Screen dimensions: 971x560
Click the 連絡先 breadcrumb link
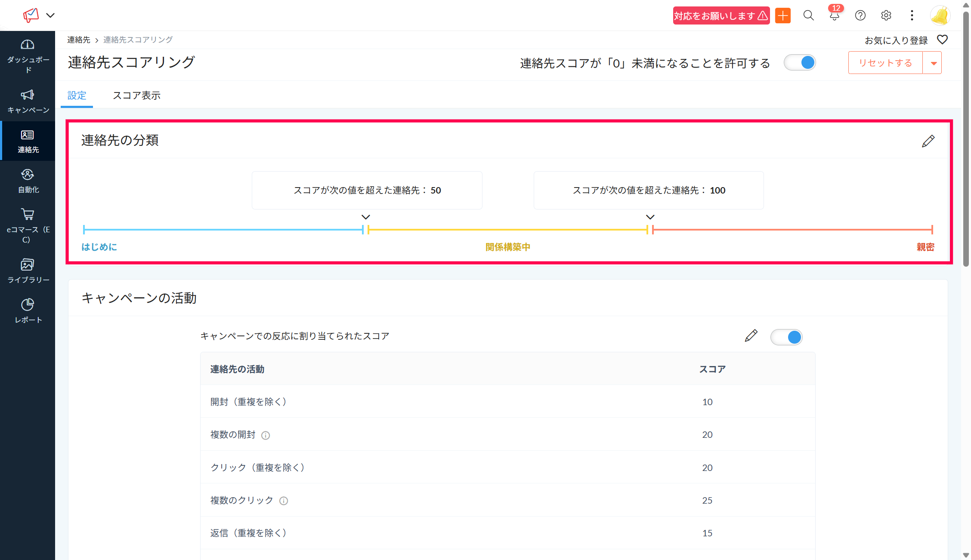pos(79,40)
